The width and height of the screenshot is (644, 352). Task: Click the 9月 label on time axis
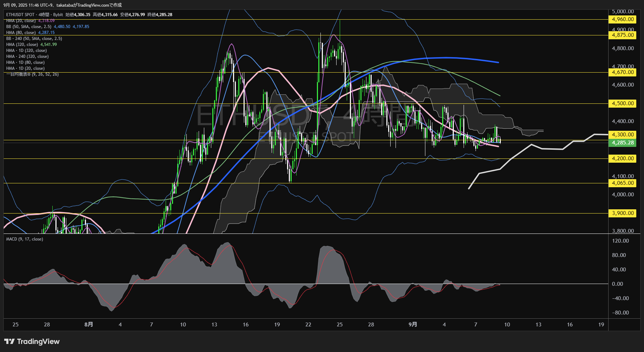click(413, 324)
